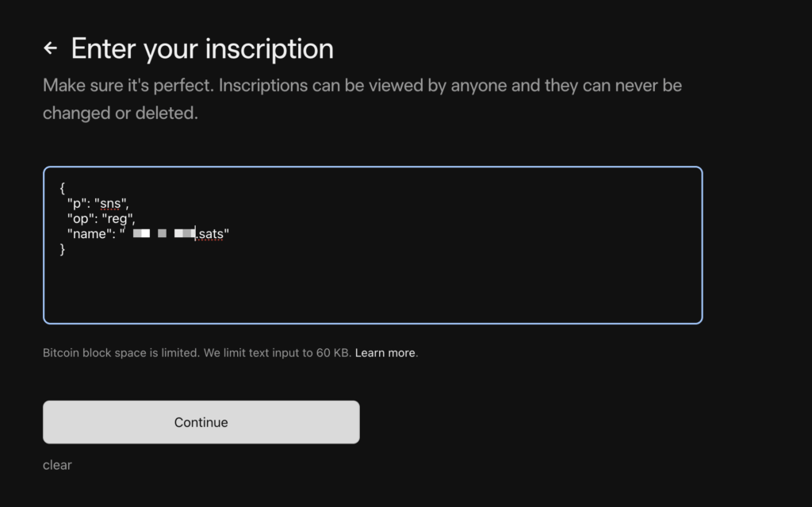Image resolution: width=812 pixels, height=507 pixels.
Task: Place cursor on the "reg" value
Action: click(x=117, y=218)
